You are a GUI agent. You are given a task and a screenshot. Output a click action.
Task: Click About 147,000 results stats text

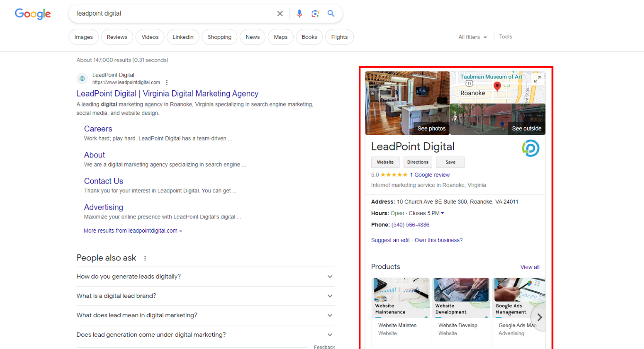[122, 60]
